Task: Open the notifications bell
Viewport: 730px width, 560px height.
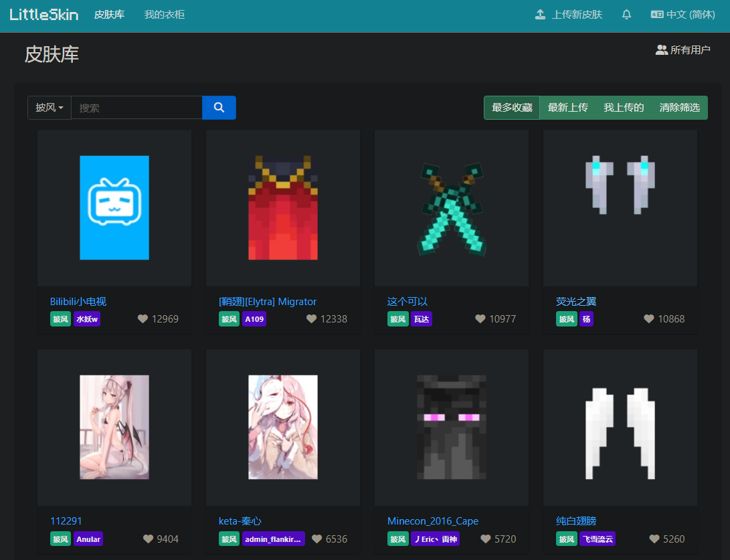Action: 626,15
